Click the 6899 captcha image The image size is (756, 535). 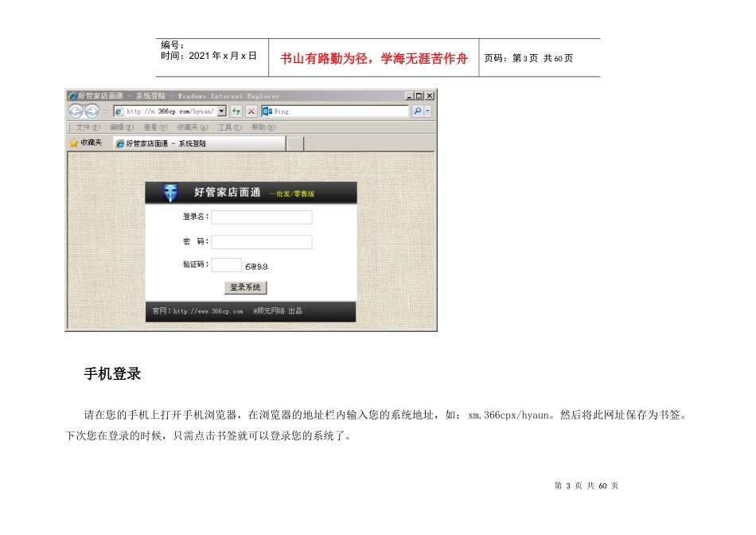[x=256, y=266]
